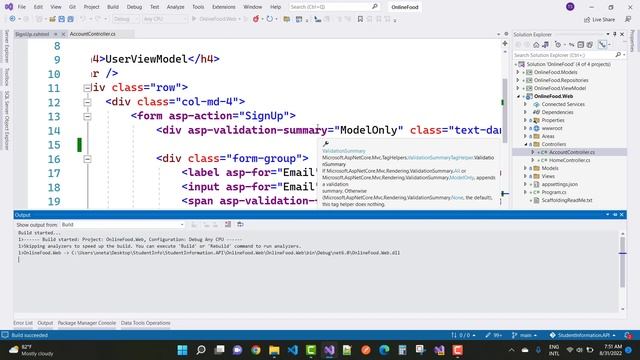640x360 pixels.
Task: Open the File menu
Action: coord(22,7)
